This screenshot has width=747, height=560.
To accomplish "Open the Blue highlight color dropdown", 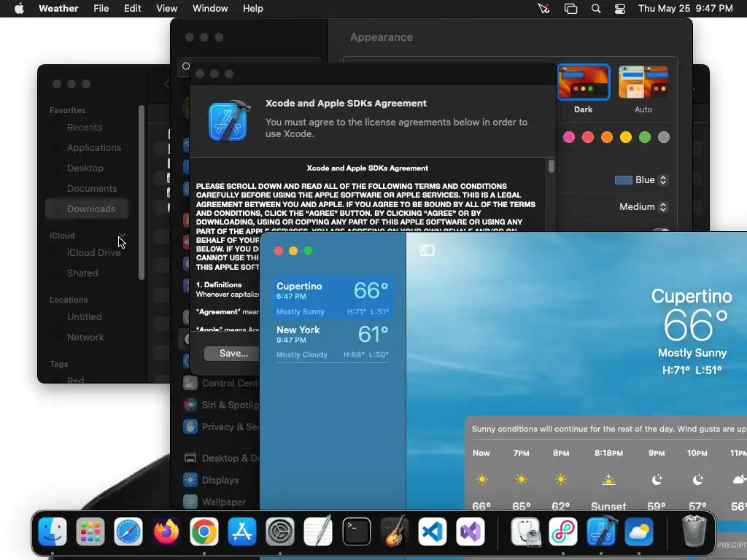I will point(641,180).
